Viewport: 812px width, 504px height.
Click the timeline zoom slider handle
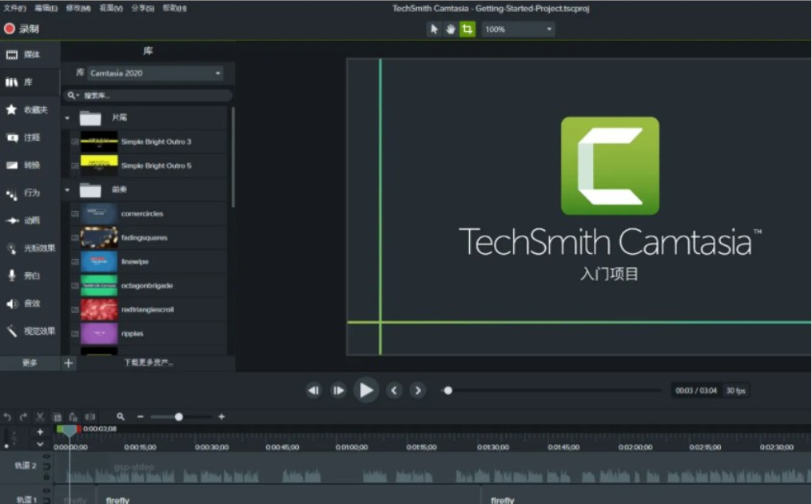(x=179, y=417)
